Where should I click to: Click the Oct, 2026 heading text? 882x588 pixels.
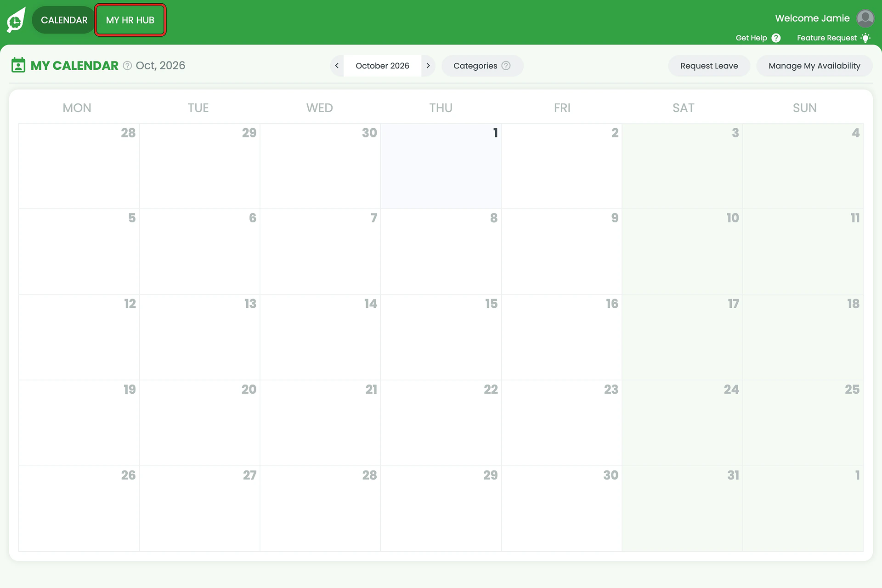(160, 66)
